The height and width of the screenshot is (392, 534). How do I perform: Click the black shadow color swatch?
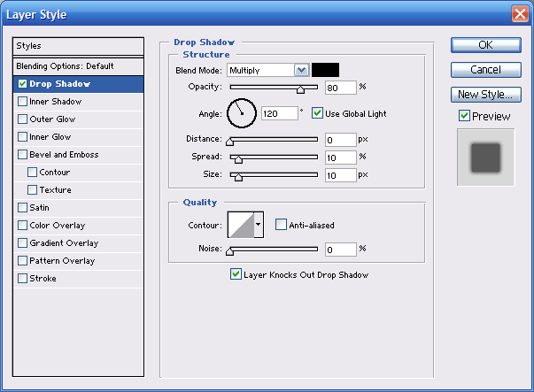tap(325, 70)
